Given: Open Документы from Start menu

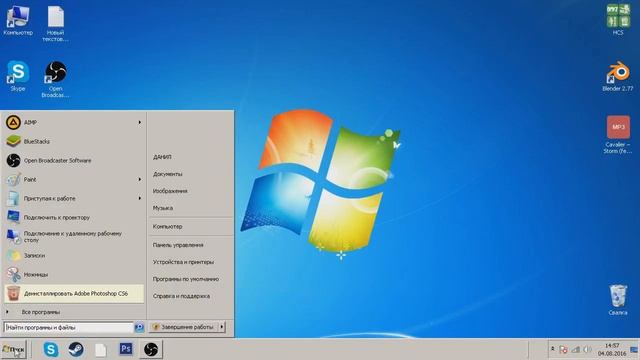Looking at the screenshot, I should 167,174.
